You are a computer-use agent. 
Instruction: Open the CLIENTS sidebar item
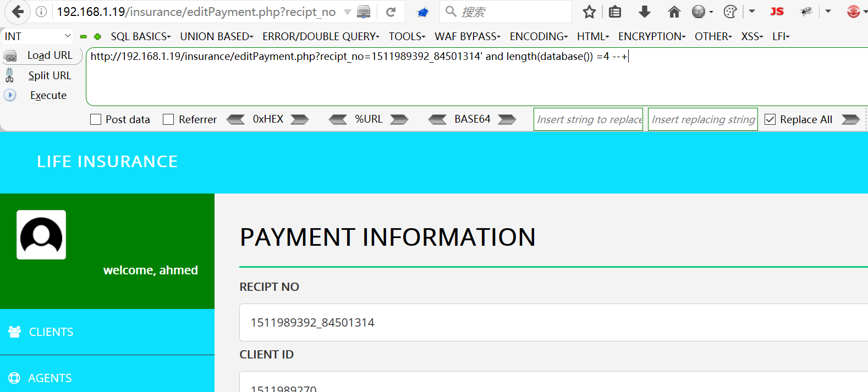(107, 332)
